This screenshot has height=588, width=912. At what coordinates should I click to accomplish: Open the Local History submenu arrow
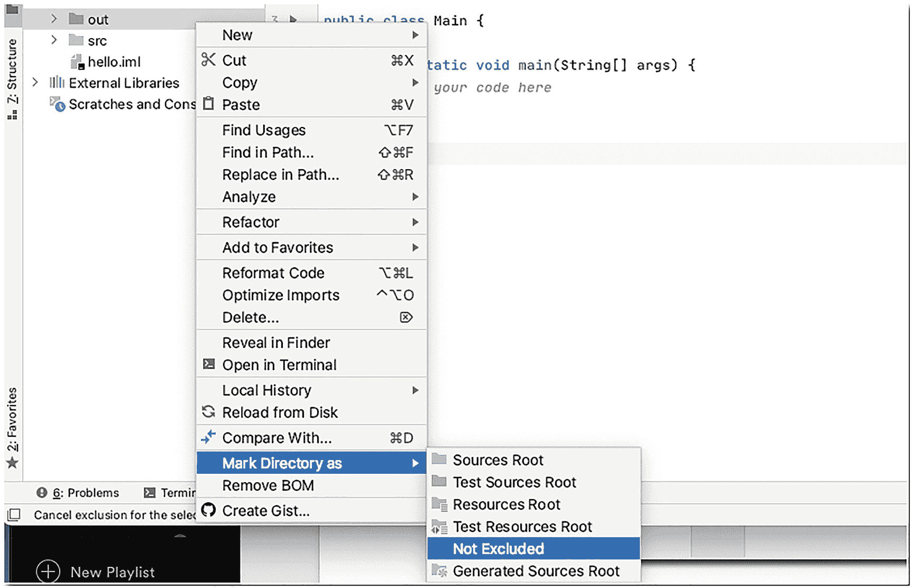415,390
